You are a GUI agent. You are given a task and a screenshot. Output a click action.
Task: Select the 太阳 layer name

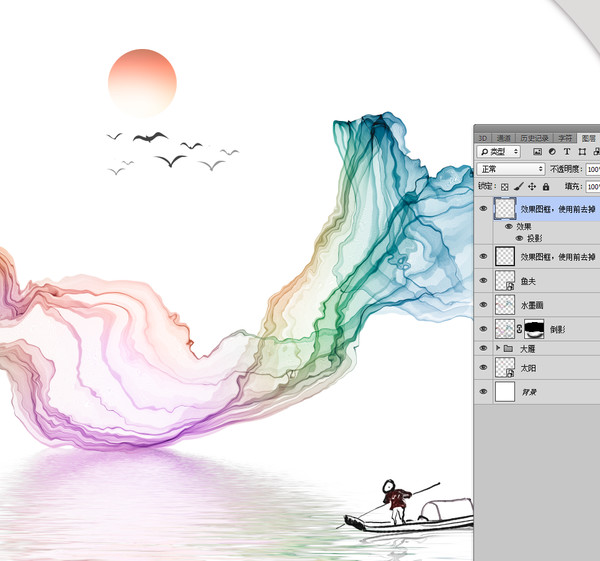[x=528, y=368]
